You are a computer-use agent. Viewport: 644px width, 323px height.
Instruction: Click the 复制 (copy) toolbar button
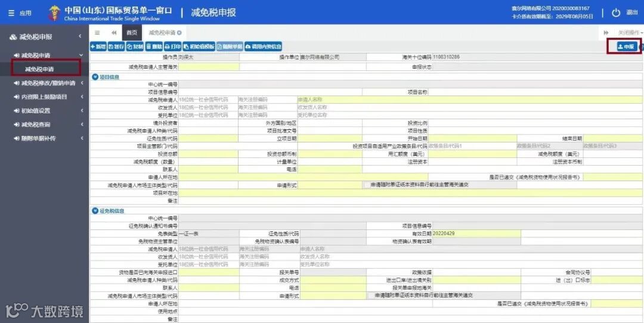click(135, 47)
